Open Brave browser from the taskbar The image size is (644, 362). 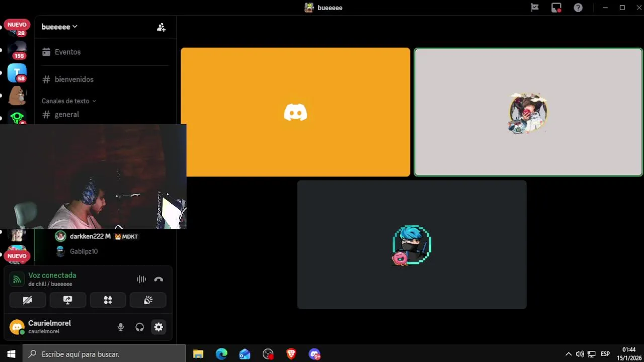tap(291, 354)
